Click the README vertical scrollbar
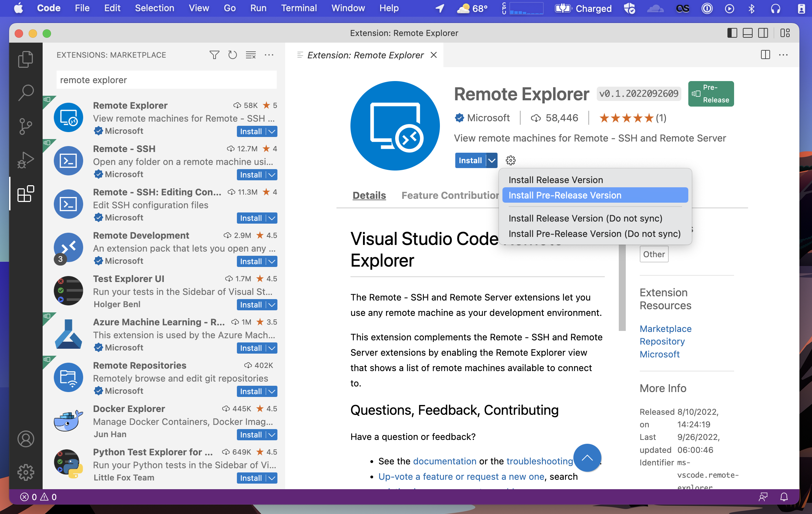Image resolution: width=812 pixels, height=514 pixels. pyautogui.click(x=622, y=287)
